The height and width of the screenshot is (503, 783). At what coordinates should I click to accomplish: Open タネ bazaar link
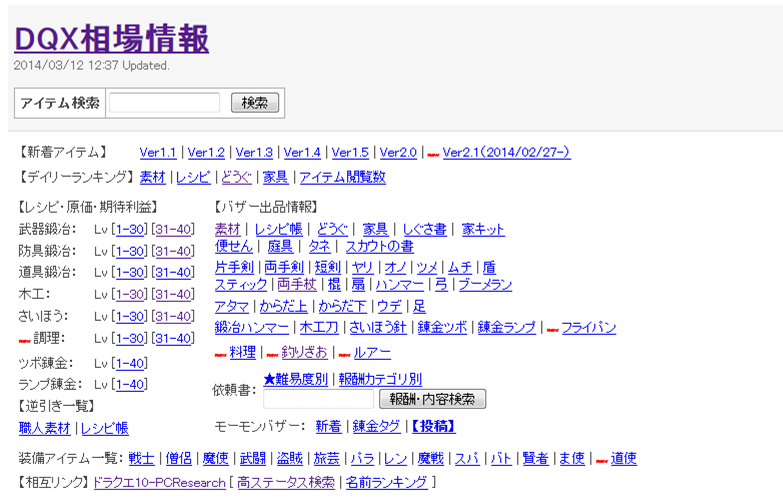[x=320, y=246]
